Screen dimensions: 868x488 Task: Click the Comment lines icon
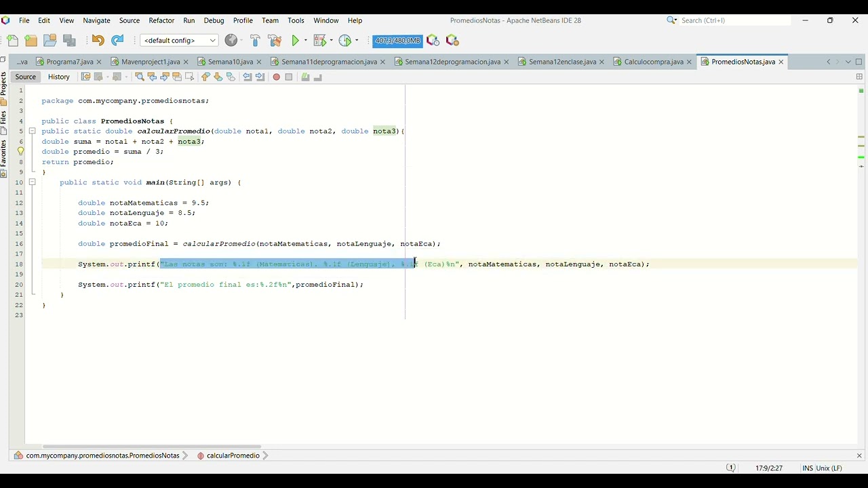click(305, 77)
